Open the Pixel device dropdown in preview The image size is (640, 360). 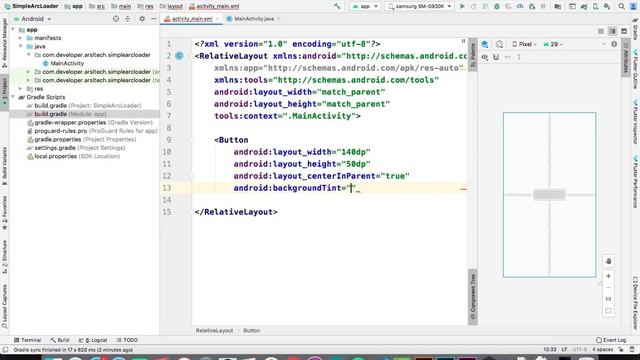[x=524, y=44]
